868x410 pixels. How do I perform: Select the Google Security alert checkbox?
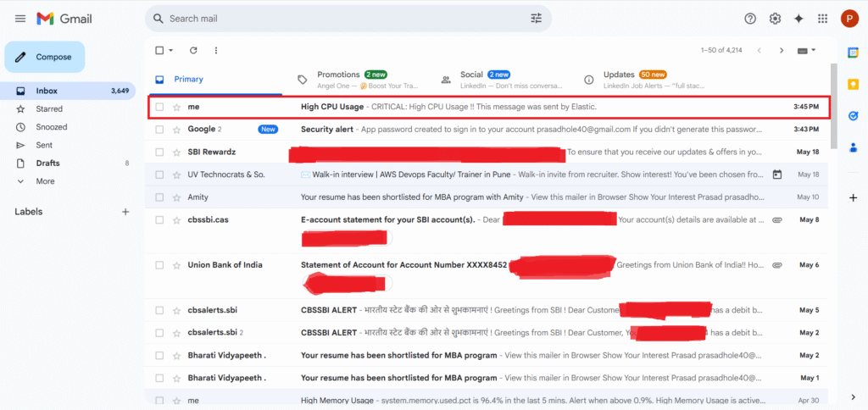(x=159, y=130)
